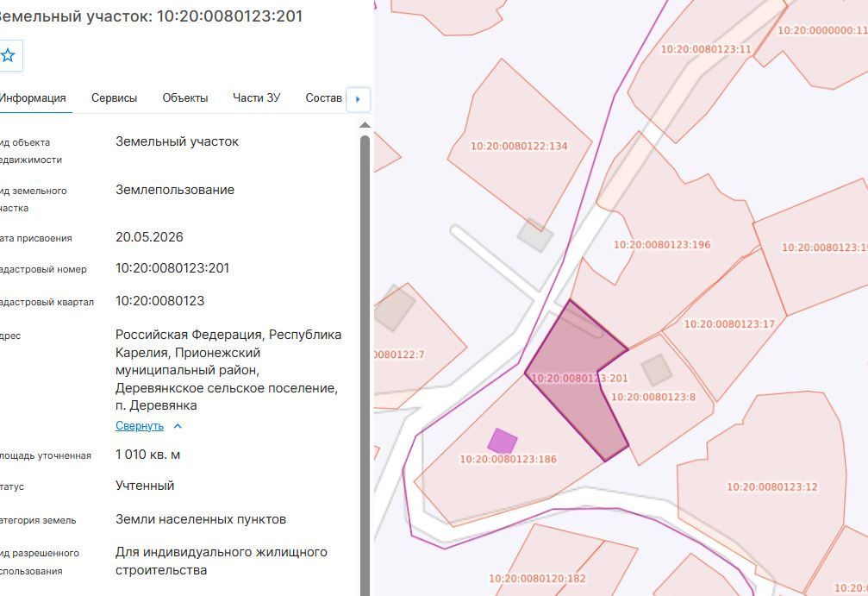Collapse address via chevron next to Свернуть

pos(178,426)
